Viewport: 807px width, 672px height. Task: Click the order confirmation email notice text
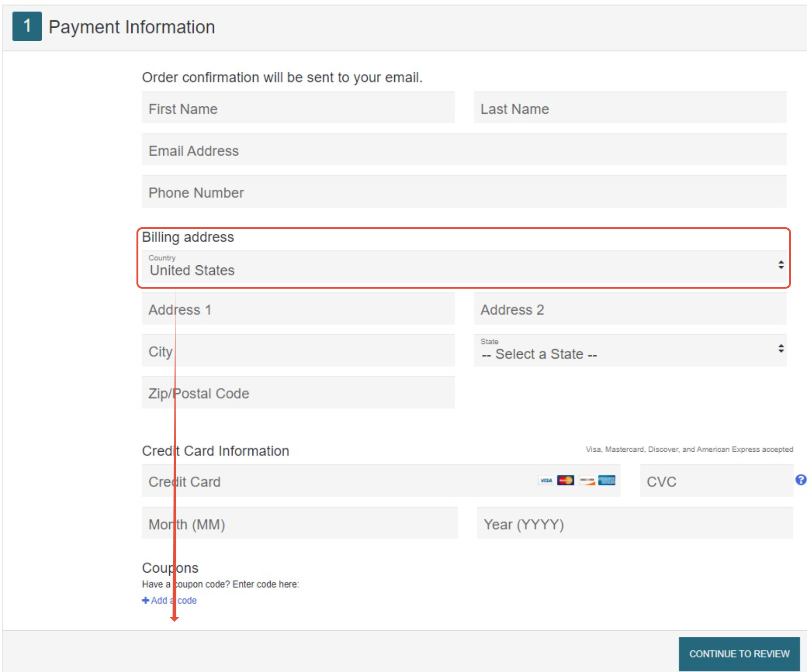pyautogui.click(x=282, y=77)
